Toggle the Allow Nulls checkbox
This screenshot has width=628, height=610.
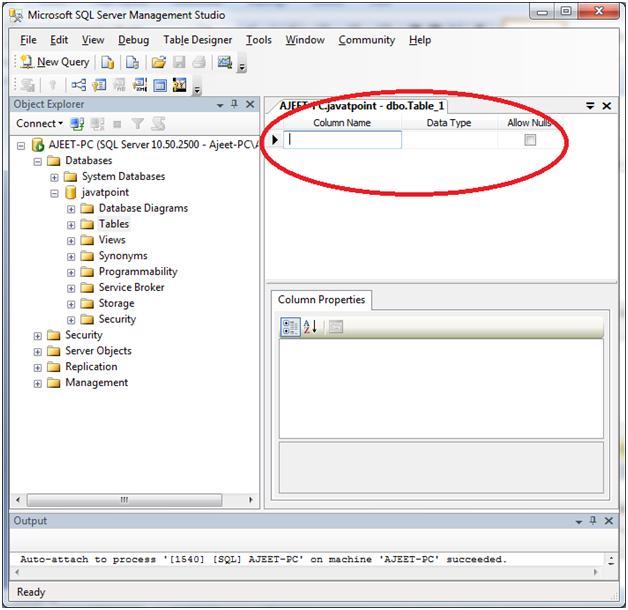pos(530,140)
